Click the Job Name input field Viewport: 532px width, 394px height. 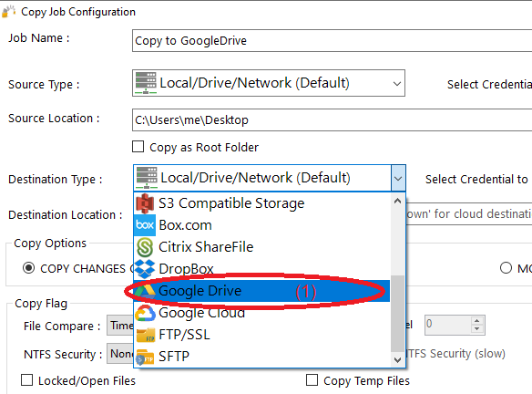pos(332,41)
